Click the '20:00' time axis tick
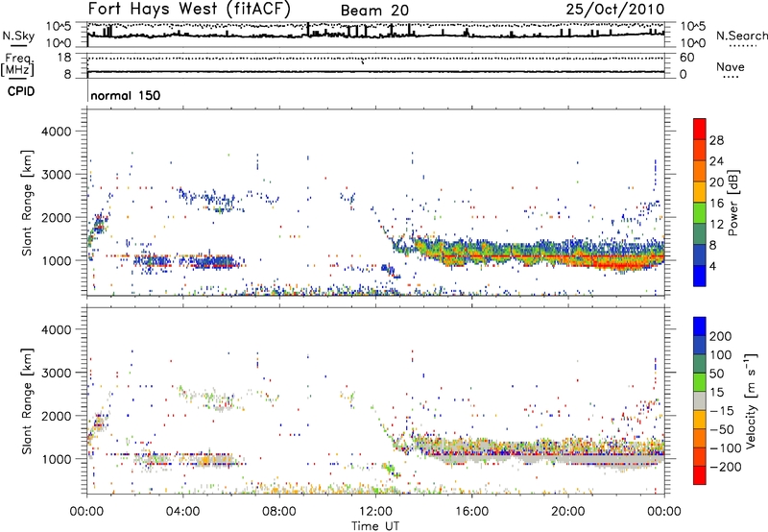This screenshot has height=532, width=768. click(x=567, y=512)
